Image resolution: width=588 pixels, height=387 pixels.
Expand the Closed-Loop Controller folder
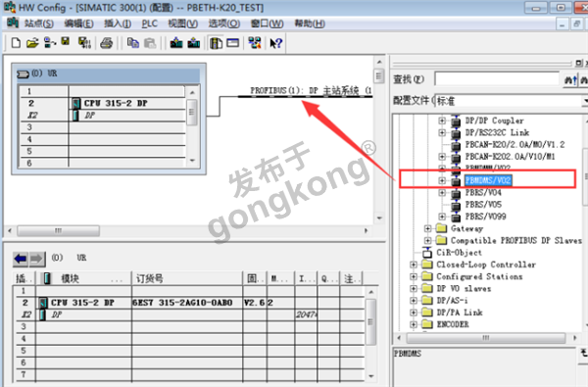414,265
